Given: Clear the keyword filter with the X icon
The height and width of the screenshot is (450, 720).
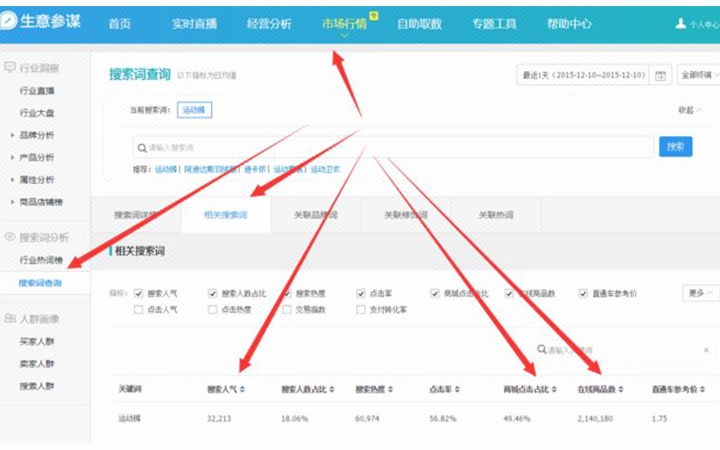Looking at the screenshot, I should (x=706, y=350).
